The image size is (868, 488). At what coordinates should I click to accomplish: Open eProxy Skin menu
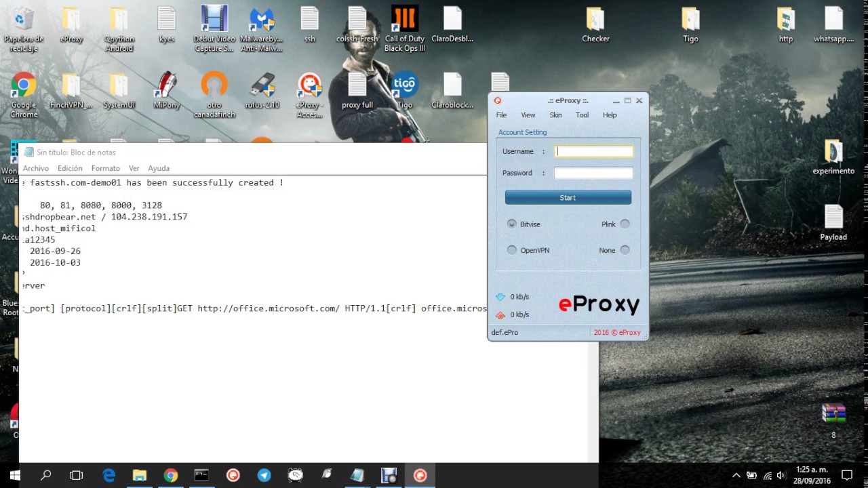pos(555,115)
